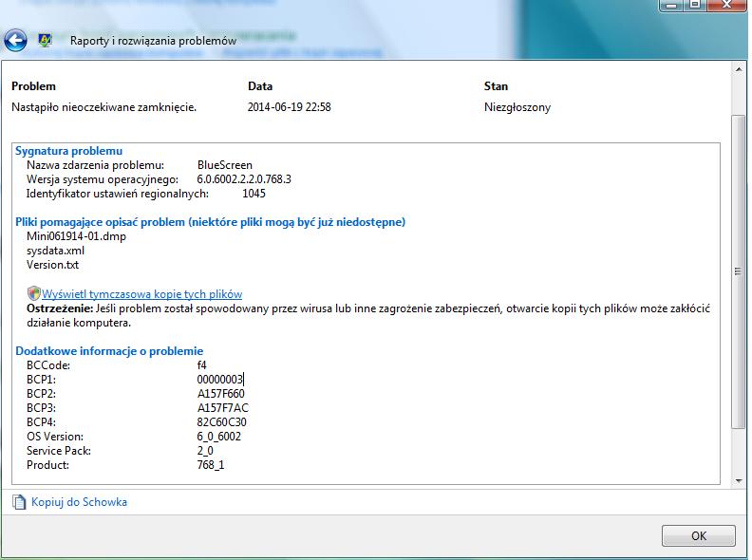The image size is (752, 560).
Task: Click the Problem column header
Action: click(33, 86)
